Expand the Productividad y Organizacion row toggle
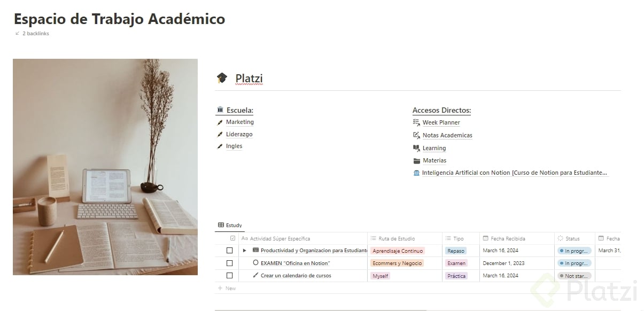This screenshot has width=644, height=311. pos(245,251)
